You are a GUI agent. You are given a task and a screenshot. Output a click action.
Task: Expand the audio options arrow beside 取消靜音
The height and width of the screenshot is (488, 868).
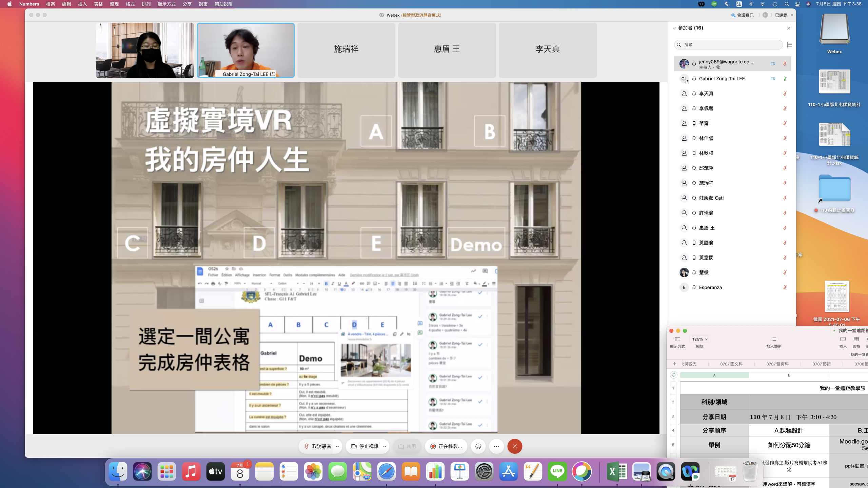click(337, 446)
